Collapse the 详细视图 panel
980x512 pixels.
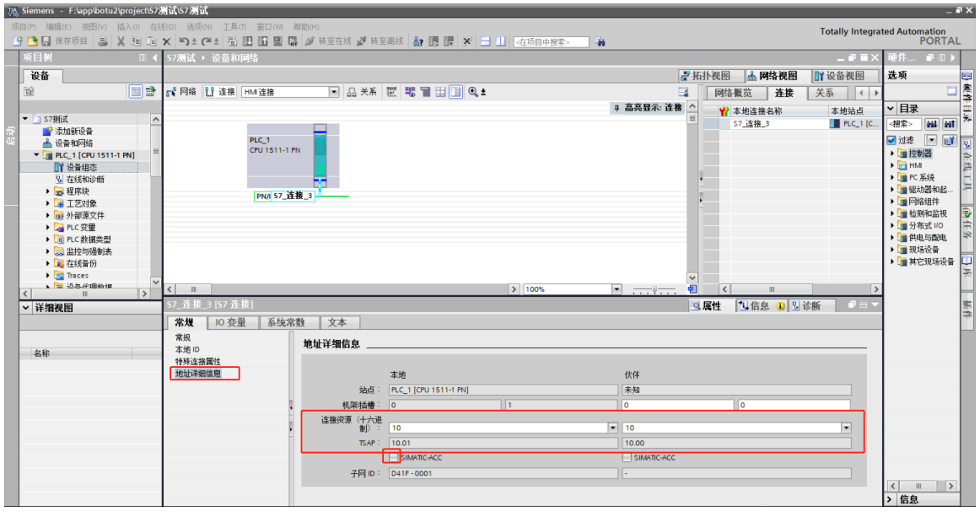[25, 308]
